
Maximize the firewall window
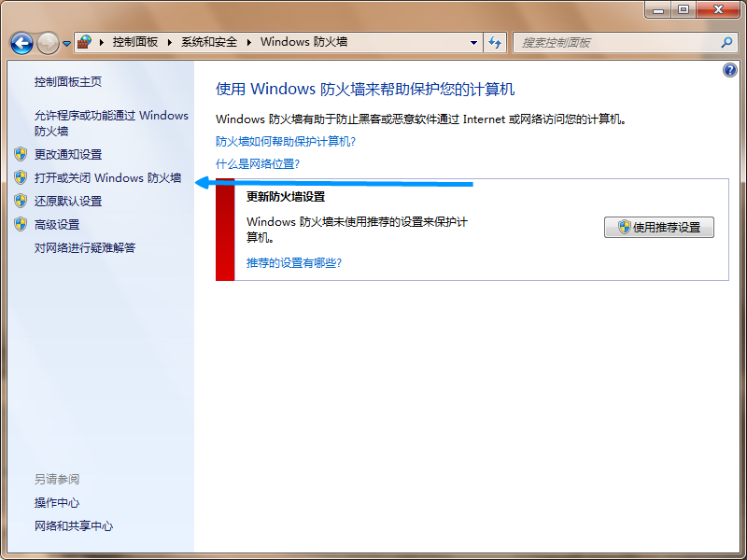(x=684, y=9)
